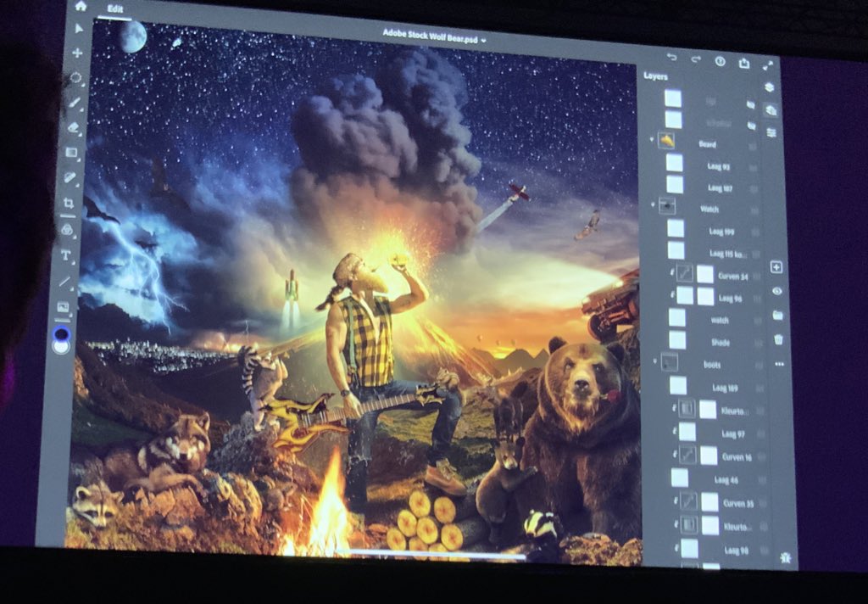868x604 pixels.
Task: Select the Laag 97 layer
Action: [x=721, y=433]
